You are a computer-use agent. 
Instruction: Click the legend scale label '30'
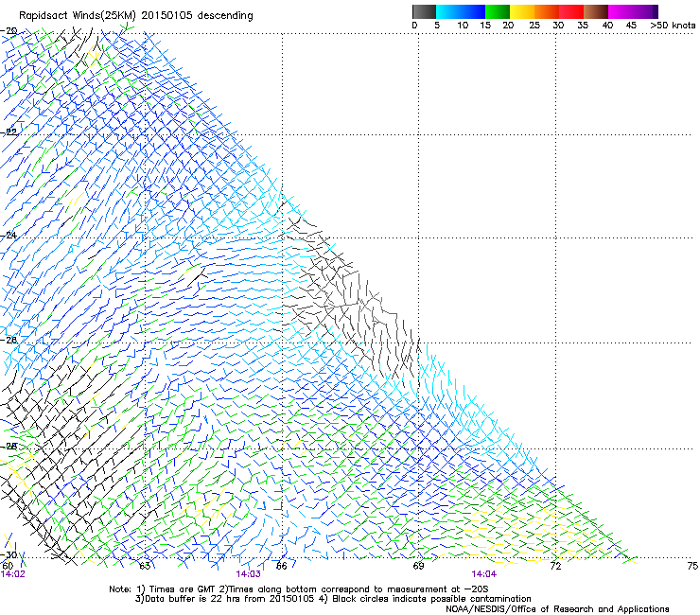click(558, 26)
